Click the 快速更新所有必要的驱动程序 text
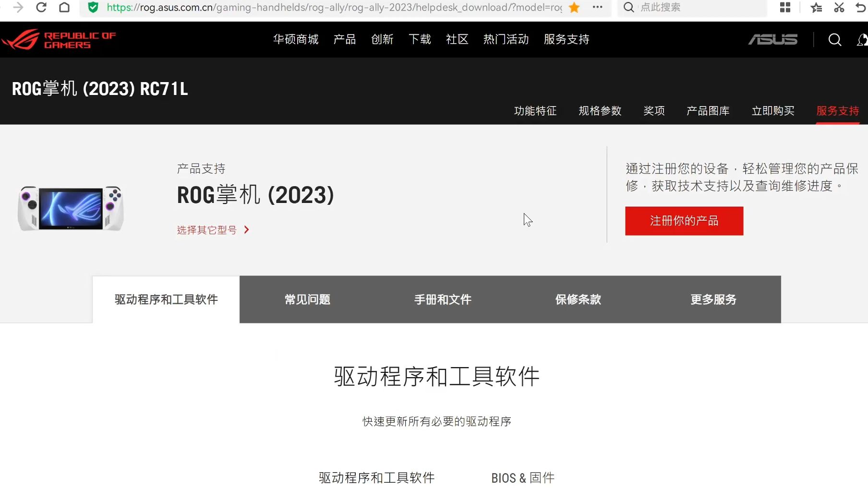 coord(437,421)
